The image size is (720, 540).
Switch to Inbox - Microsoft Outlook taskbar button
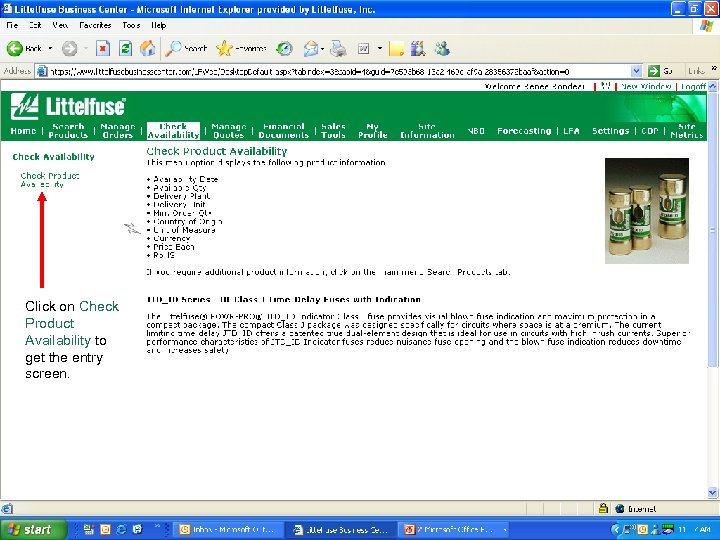point(228,529)
